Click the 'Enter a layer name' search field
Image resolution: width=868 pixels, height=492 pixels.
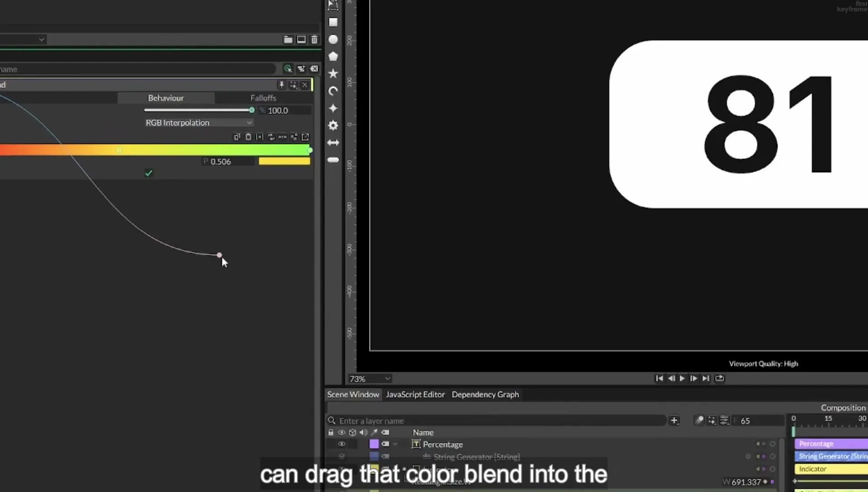click(x=496, y=421)
